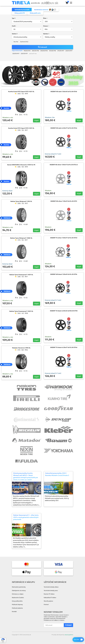Switch to Kombinácia rozmerov tab
85x644 pixels.
click(x=41, y=9)
